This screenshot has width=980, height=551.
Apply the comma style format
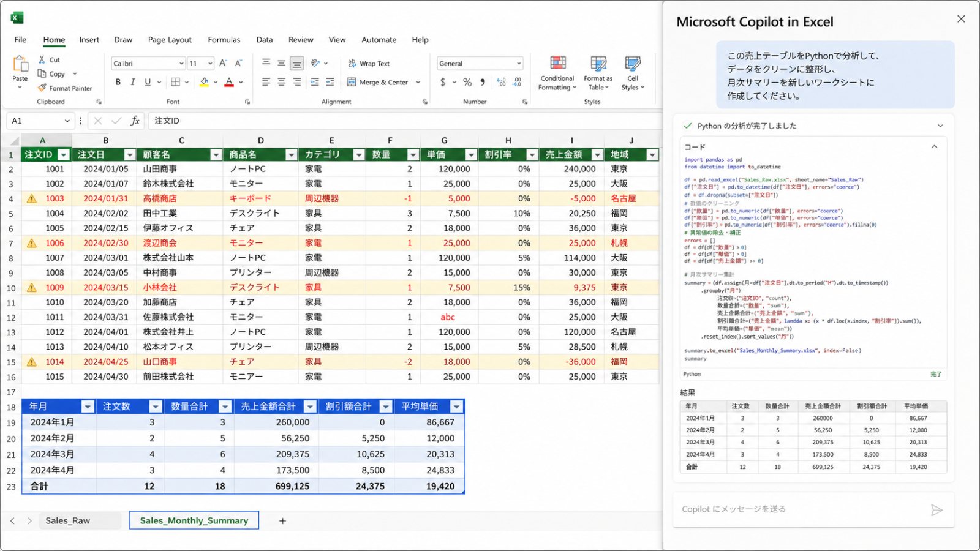click(483, 82)
